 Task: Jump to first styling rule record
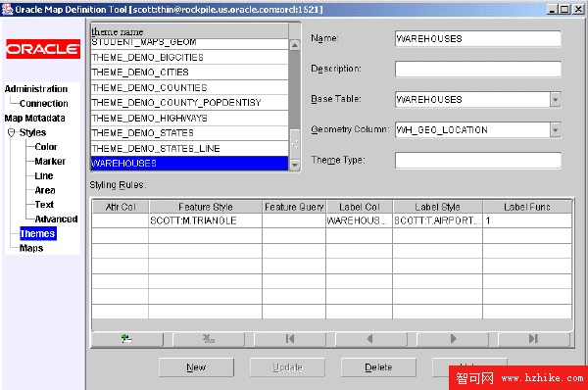[290, 339]
